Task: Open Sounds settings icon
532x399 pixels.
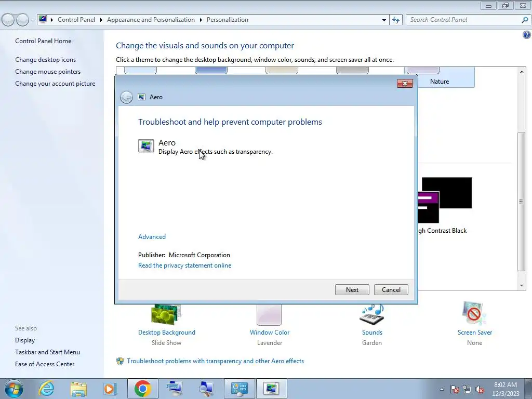Action: (x=372, y=315)
